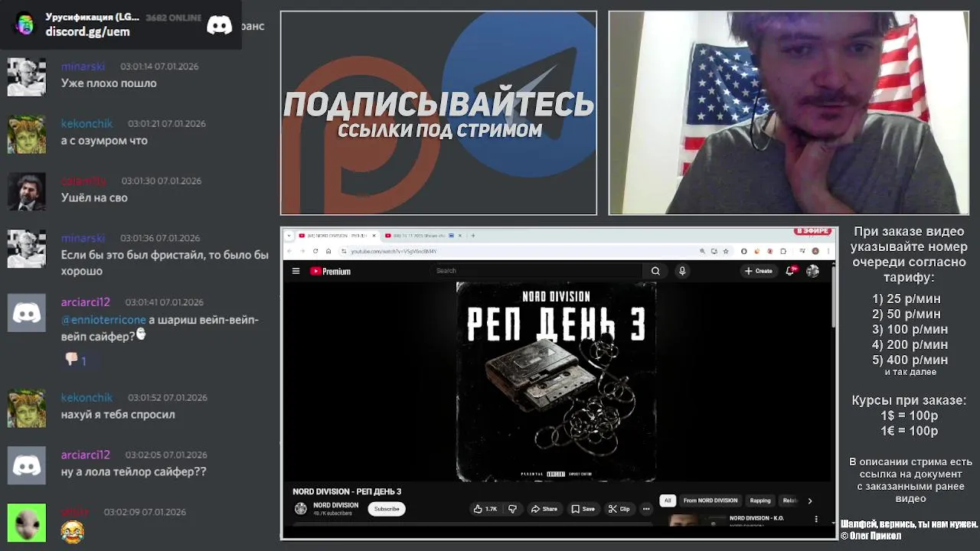
Task: Select the All filter chip
Action: point(668,500)
